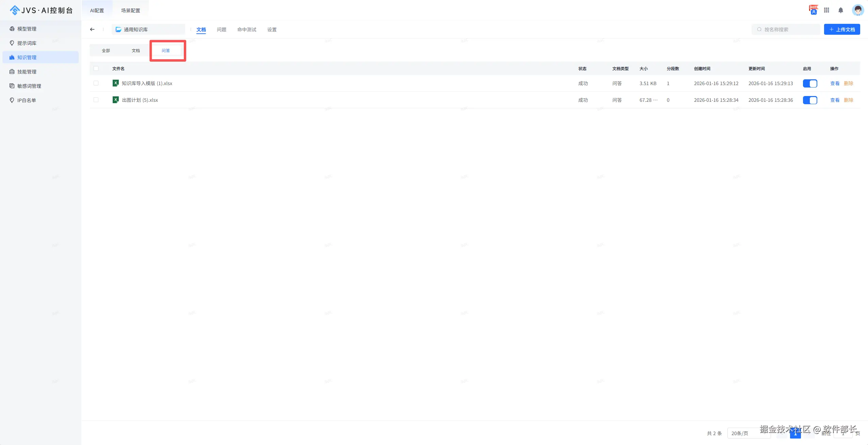This screenshot has height=445, width=868.
Task: Click the back arrow icon
Action: [x=92, y=29]
